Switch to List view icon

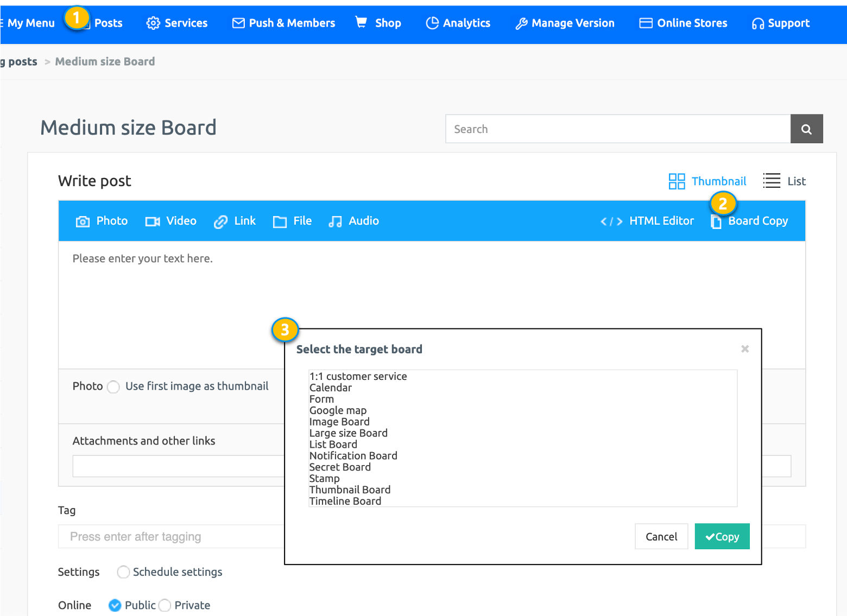tap(772, 181)
